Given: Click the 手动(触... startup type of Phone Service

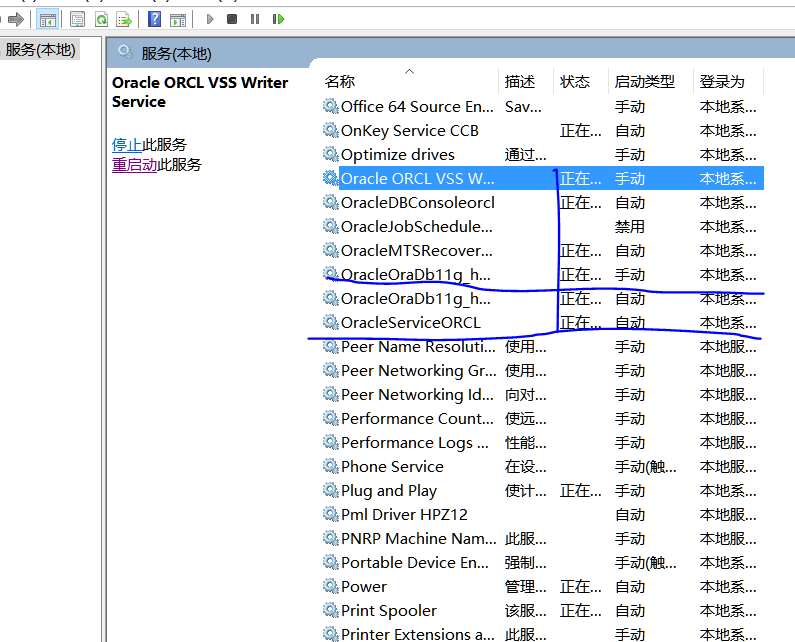Looking at the screenshot, I should (x=645, y=467).
